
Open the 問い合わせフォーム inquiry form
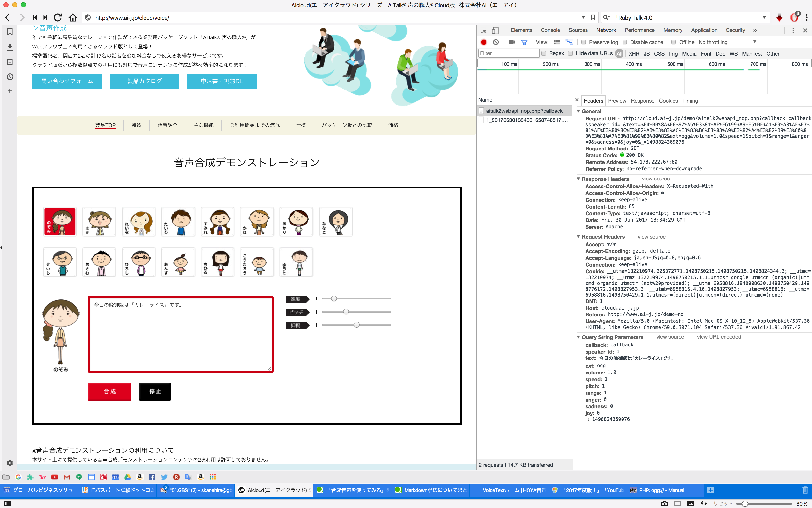coord(67,81)
